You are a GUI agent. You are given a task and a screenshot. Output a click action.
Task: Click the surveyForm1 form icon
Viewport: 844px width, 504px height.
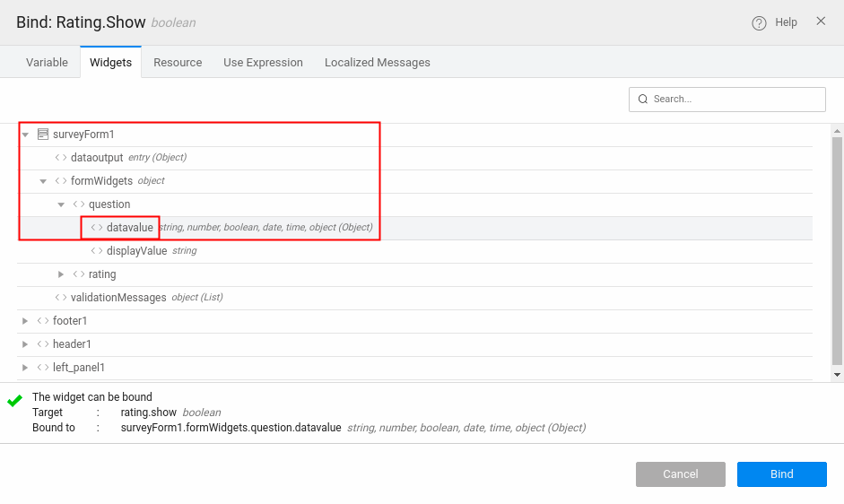pos(43,135)
